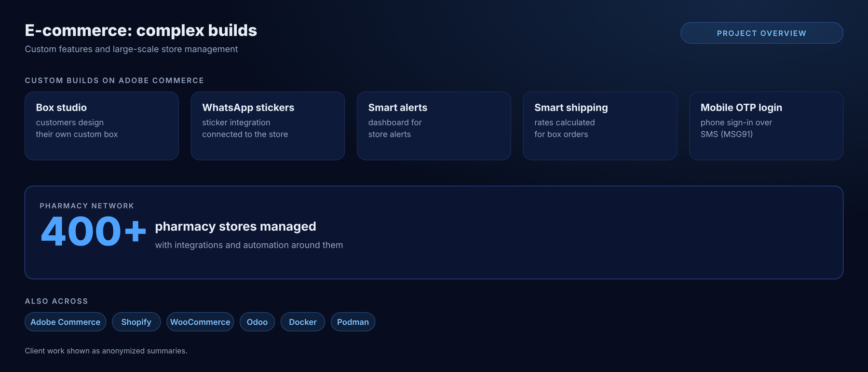Click the Adobe Commerce tag

(x=65, y=322)
